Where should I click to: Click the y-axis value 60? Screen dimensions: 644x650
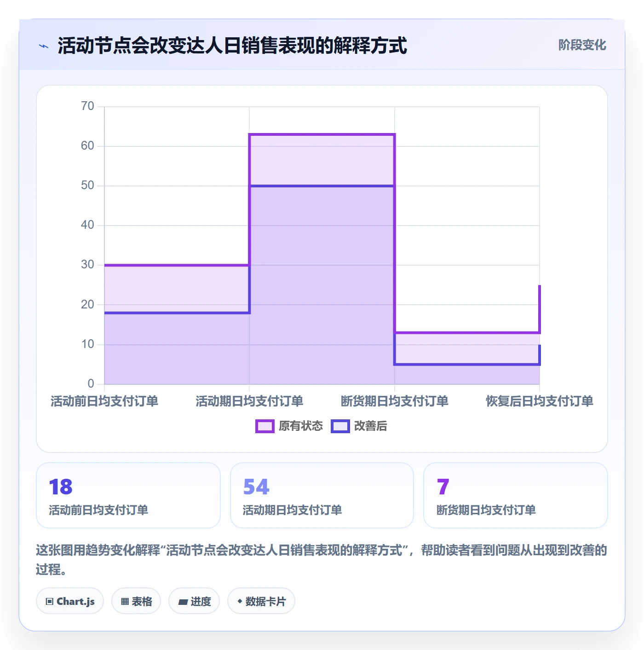(x=87, y=146)
